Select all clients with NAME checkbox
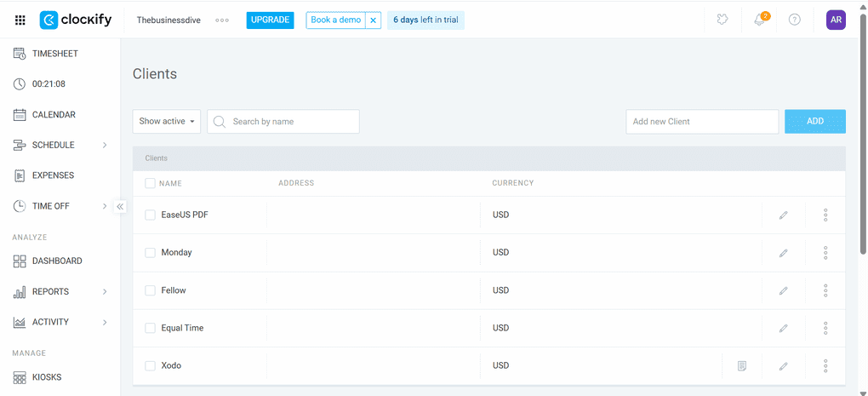 pos(150,183)
